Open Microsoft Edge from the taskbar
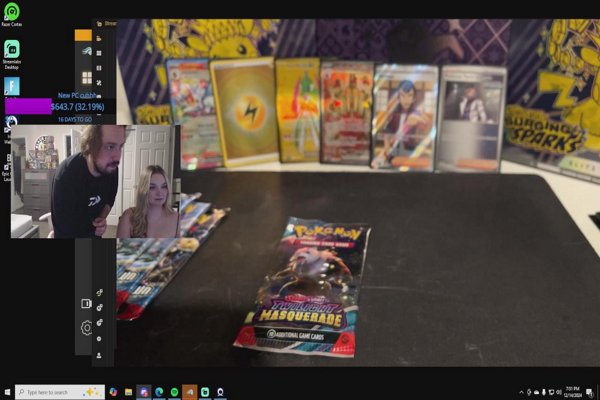 tap(159, 392)
